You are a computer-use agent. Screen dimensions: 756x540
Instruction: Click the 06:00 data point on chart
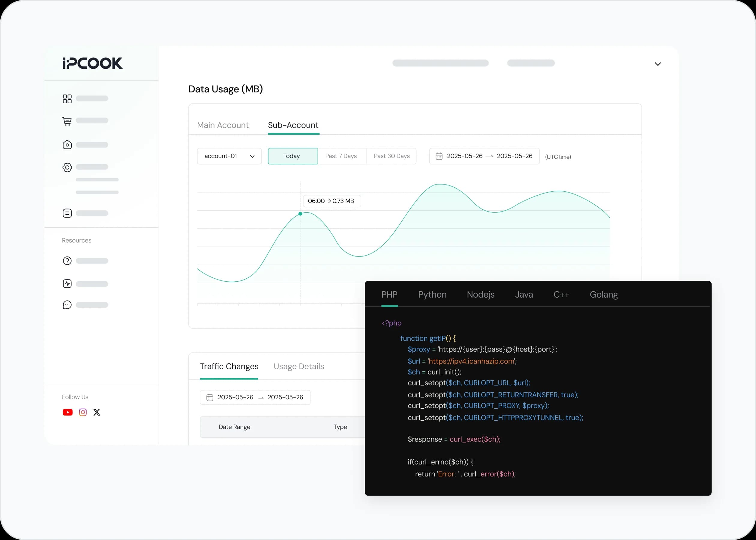click(300, 214)
